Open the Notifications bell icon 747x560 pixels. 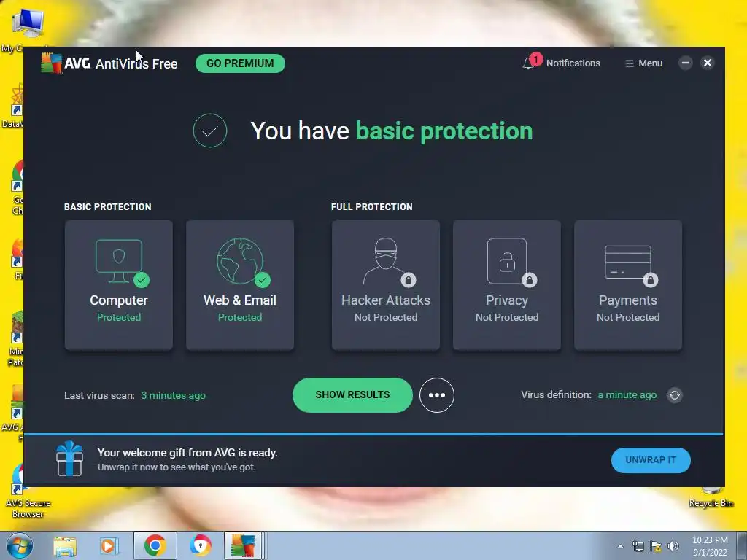[x=528, y=63]
